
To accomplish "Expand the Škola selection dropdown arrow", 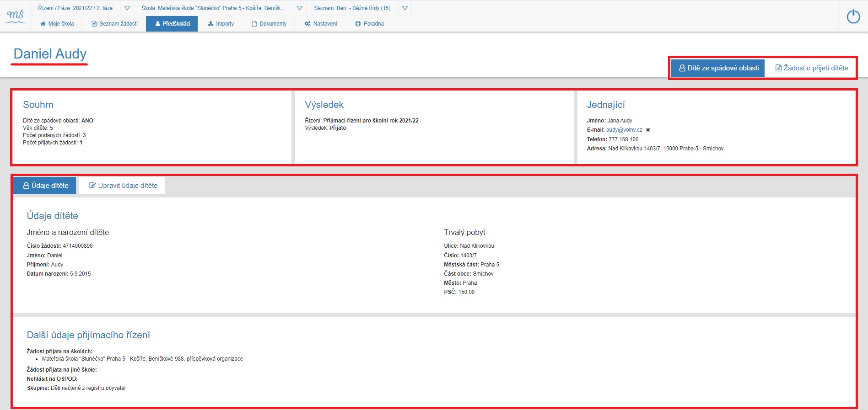I will [x=300, y=8].
